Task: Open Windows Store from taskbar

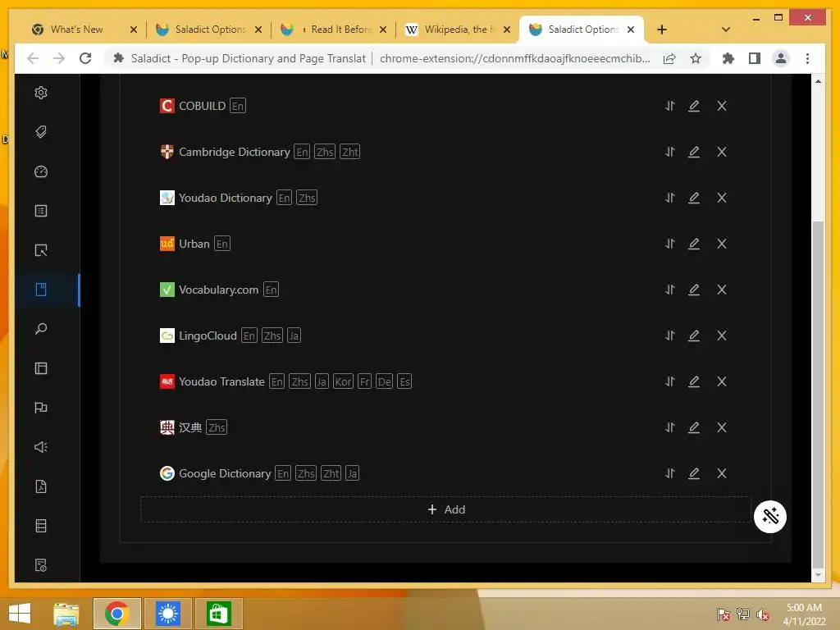Action: coord(218,614)
